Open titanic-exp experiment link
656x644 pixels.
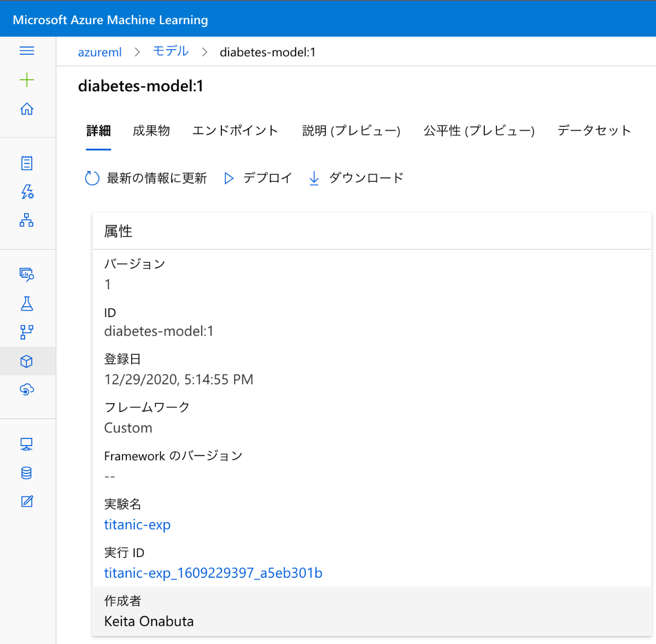click(137, 525)
